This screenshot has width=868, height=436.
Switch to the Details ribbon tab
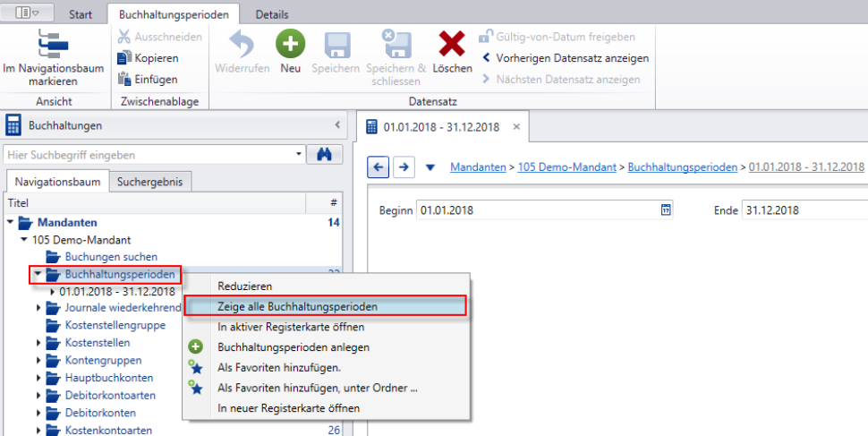pos(272,14)
